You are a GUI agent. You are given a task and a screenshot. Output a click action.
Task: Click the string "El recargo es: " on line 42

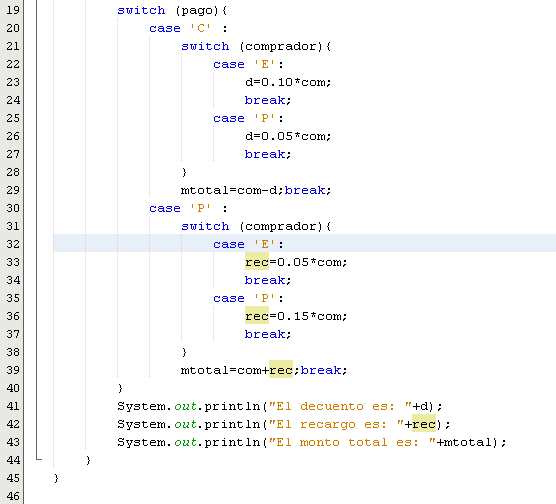[x=336, y=424]
